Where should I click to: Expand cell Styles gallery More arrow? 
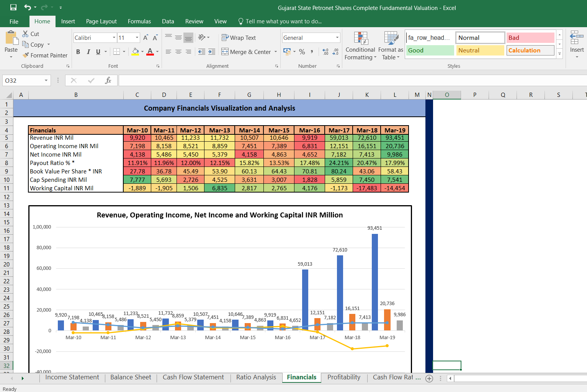pyautogui.click(x=559, y=54)
